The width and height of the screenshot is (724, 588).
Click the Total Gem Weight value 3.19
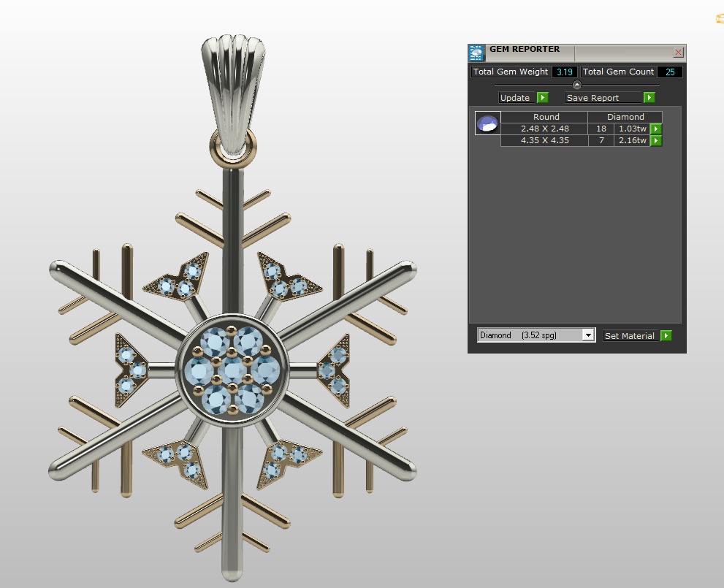pos(564,72)
